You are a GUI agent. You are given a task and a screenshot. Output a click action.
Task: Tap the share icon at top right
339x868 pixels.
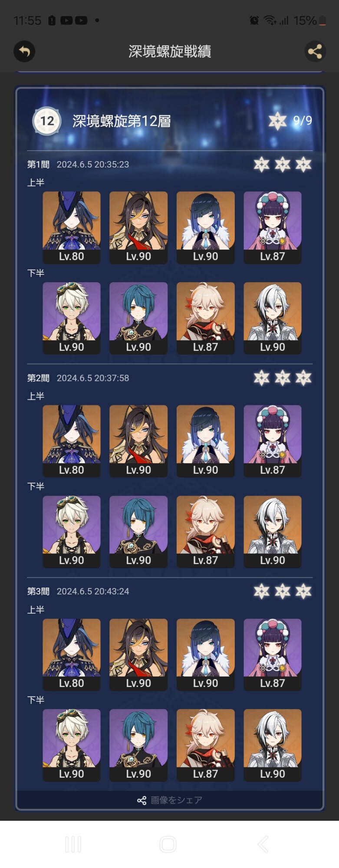[x=315, y=52]
